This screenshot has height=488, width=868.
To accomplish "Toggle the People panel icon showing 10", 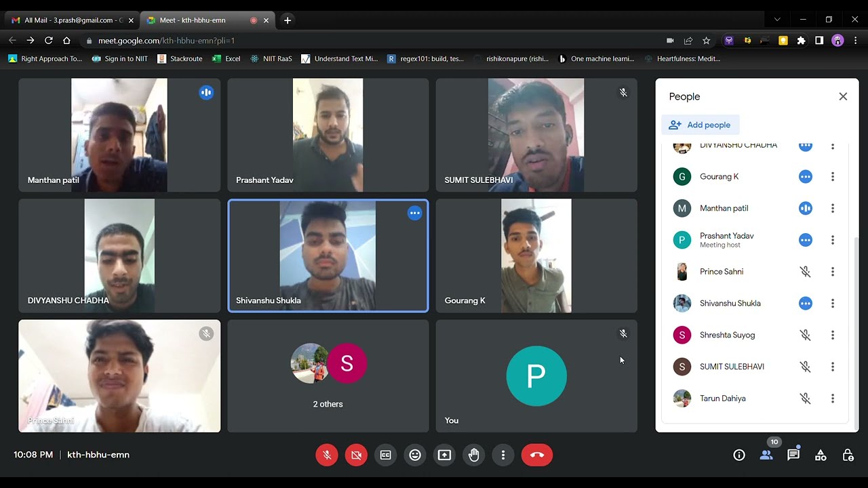I will [x=766, y=455].
